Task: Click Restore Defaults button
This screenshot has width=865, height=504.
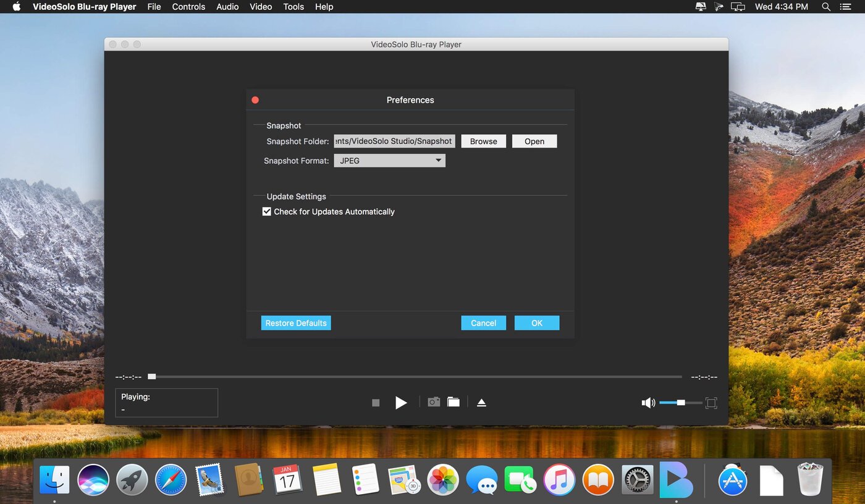Action: coord(296,323)
